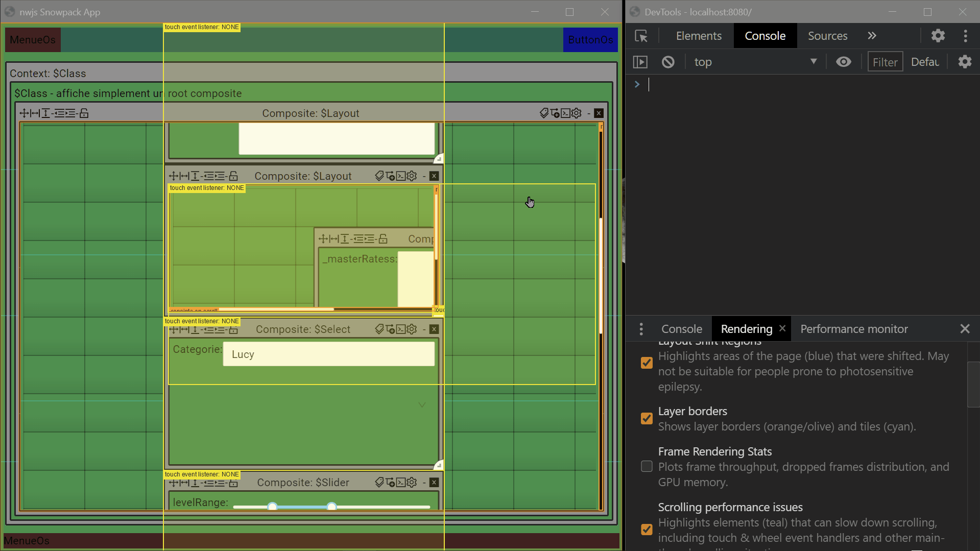This screenshot has width=980, height=551.
Task: Close the DevTools drawer with X
Action: [x=965, y=329]
